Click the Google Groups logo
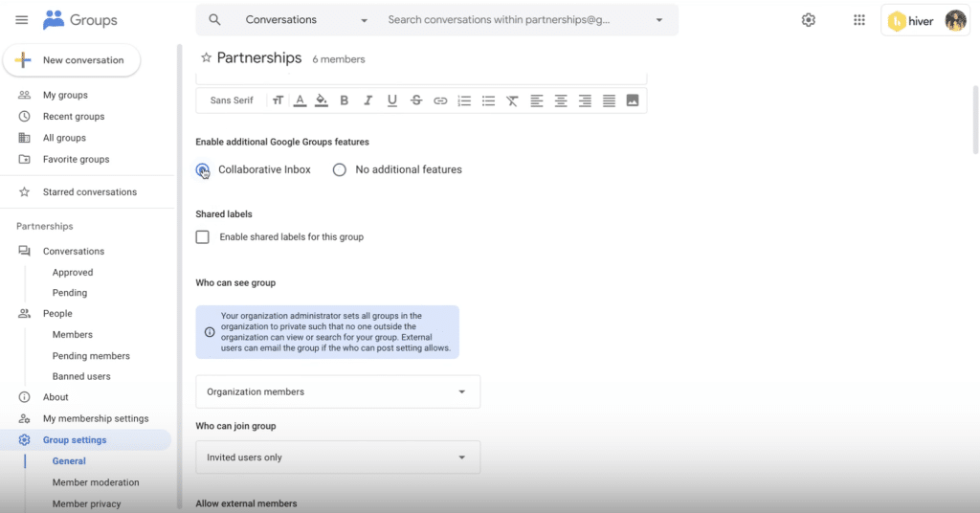Screen dimensions: 980x513 pos(80,20)
